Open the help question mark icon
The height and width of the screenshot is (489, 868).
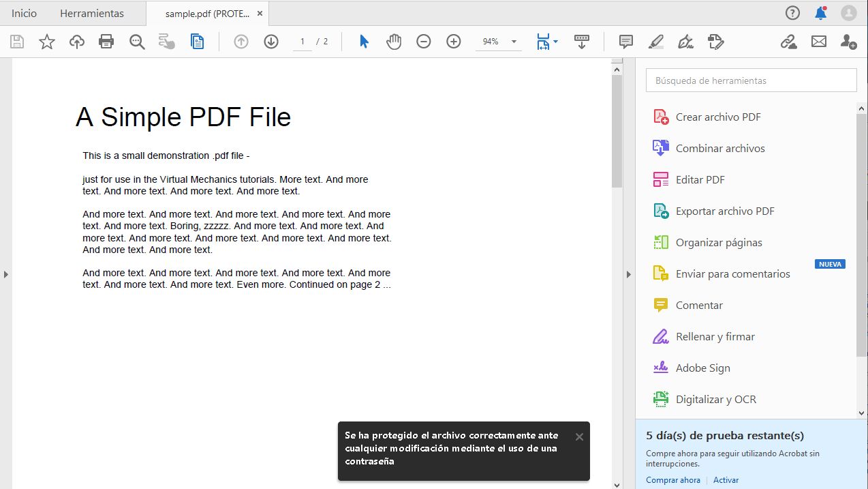(792, 13)
